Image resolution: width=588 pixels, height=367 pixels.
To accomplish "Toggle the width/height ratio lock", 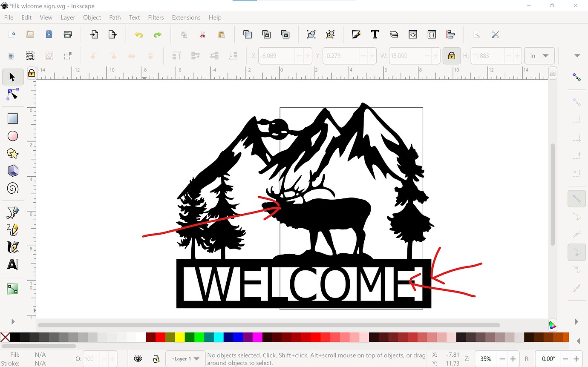I will [452, 55].
